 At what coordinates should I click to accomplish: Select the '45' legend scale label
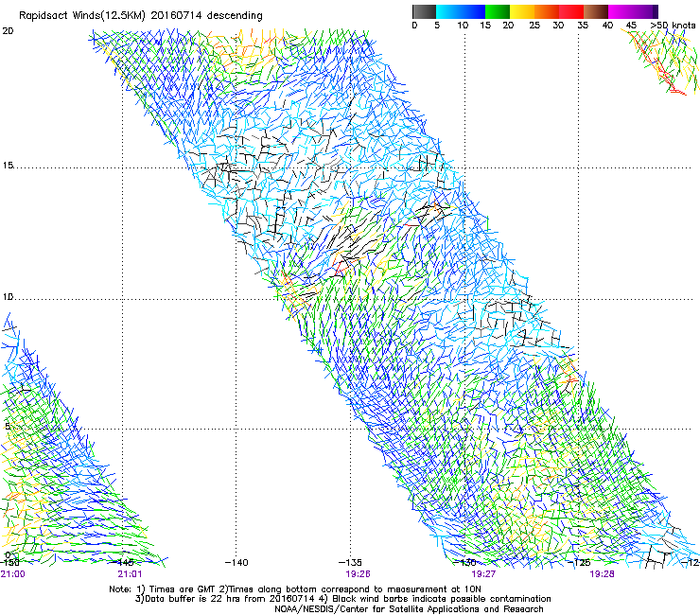(x=631, y=26)
